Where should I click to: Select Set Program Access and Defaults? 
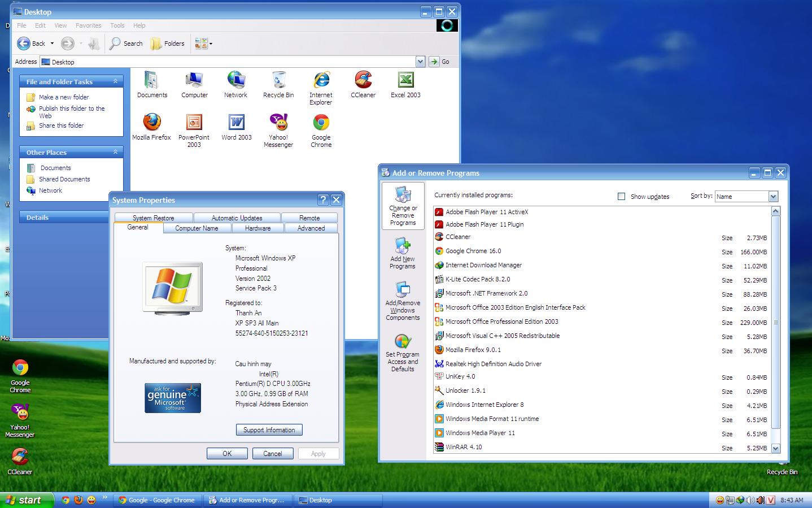click(x=403, y=352)
